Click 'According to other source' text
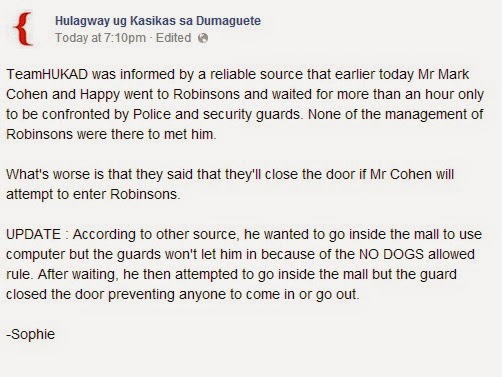Image resolution: width=502 pixels, height=377 pixels. pos(156,234)
